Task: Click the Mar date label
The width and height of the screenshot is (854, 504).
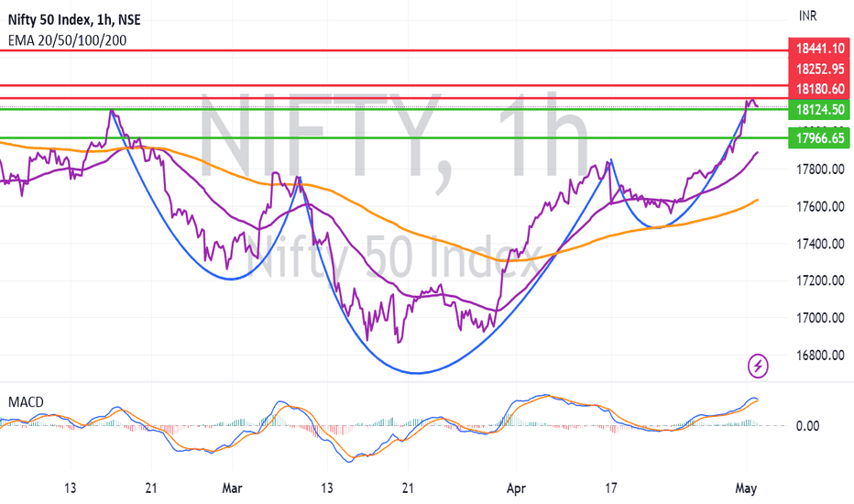Action: click(x=232, y=488)
